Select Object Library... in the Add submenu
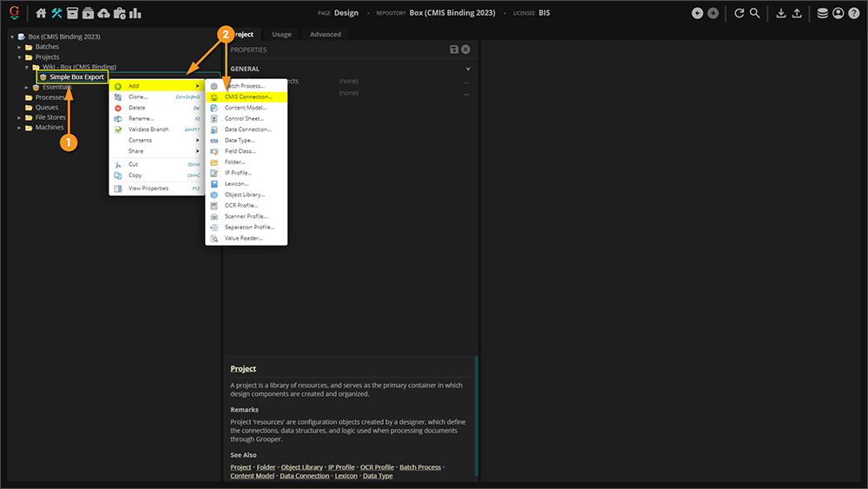 (x=247, y=195)
